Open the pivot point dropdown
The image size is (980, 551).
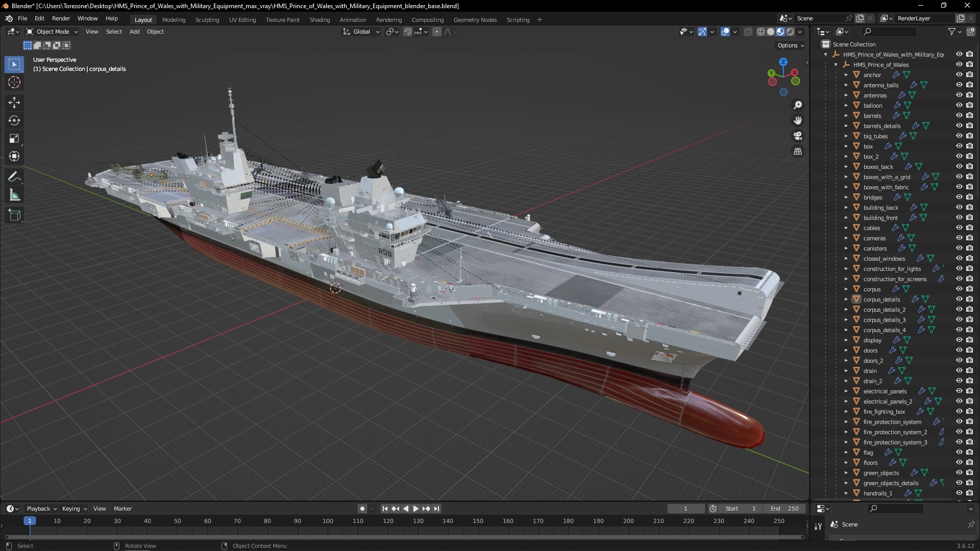tap(392, 32)
